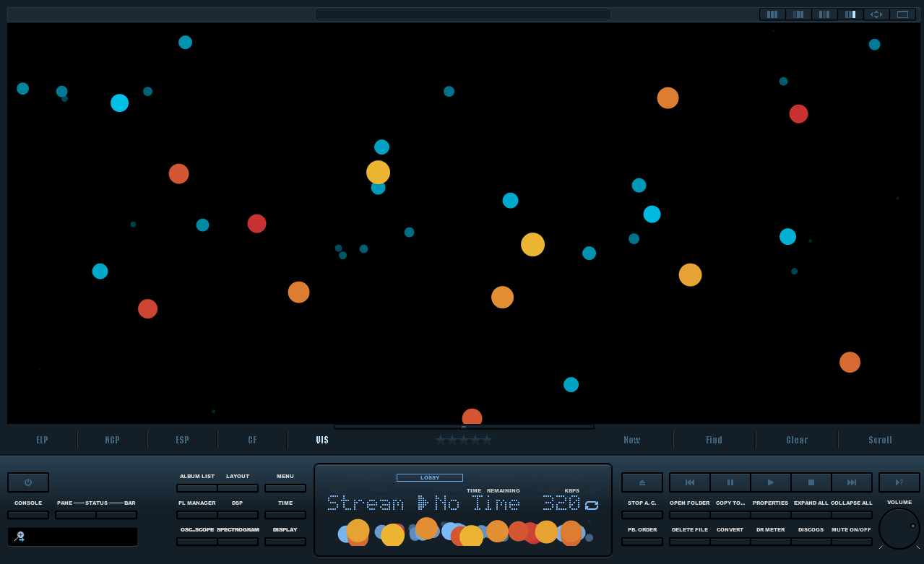The height and width of the screenshot is (564, 924).
Task: Click the Volume knob
Action: [899, 529]
